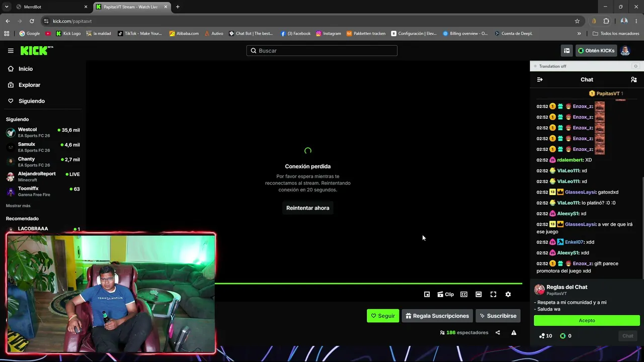Viewport: 644px width, 362px height.
Task: Open the tab search dropdown arrow
Action: pyautogui.click(x=7, y=7)
